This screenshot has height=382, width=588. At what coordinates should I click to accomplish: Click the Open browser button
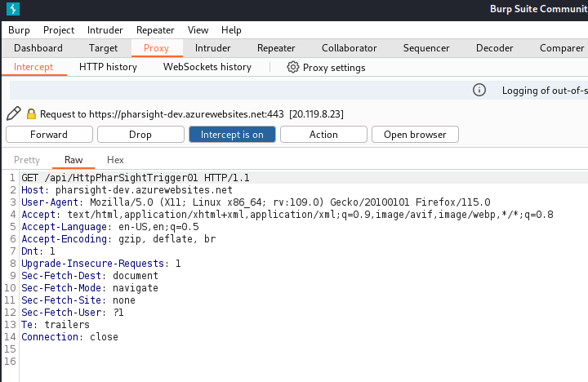coord(415,135)
